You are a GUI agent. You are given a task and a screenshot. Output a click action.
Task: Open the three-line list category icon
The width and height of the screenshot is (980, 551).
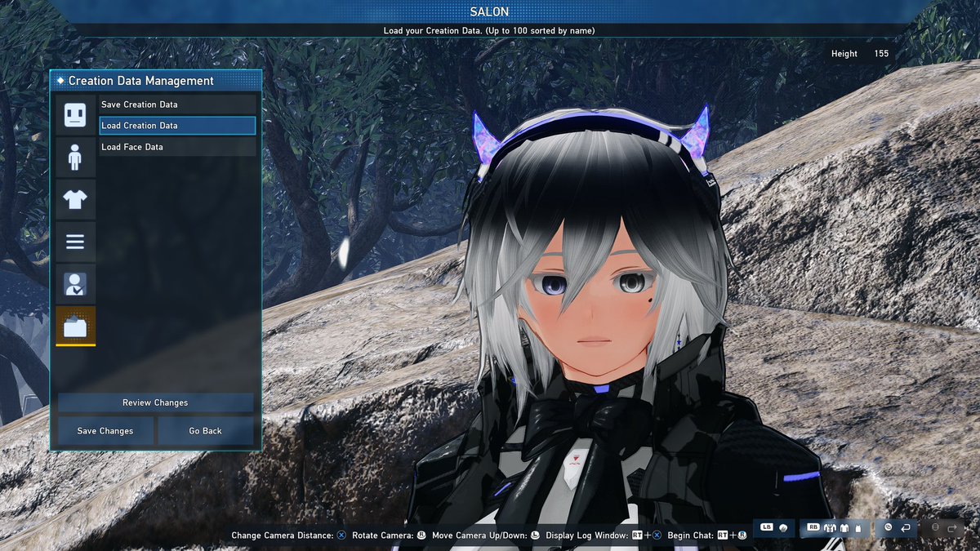click(75, 242)
